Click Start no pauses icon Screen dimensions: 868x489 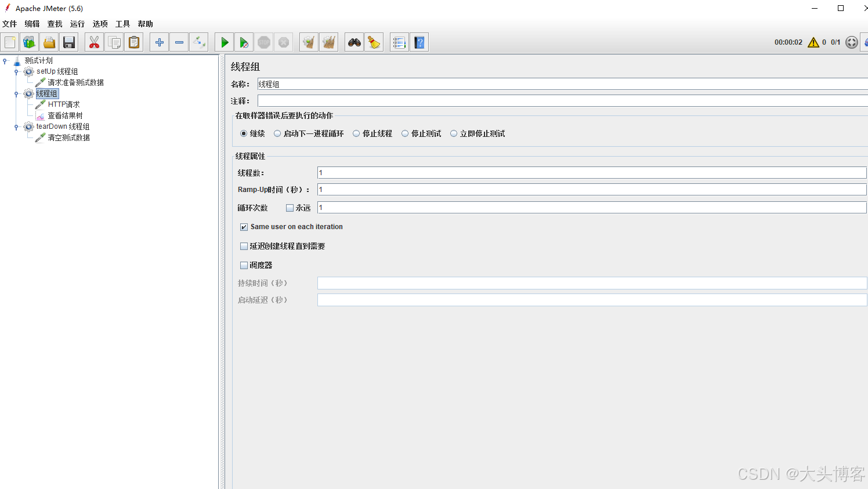point(244,42)
